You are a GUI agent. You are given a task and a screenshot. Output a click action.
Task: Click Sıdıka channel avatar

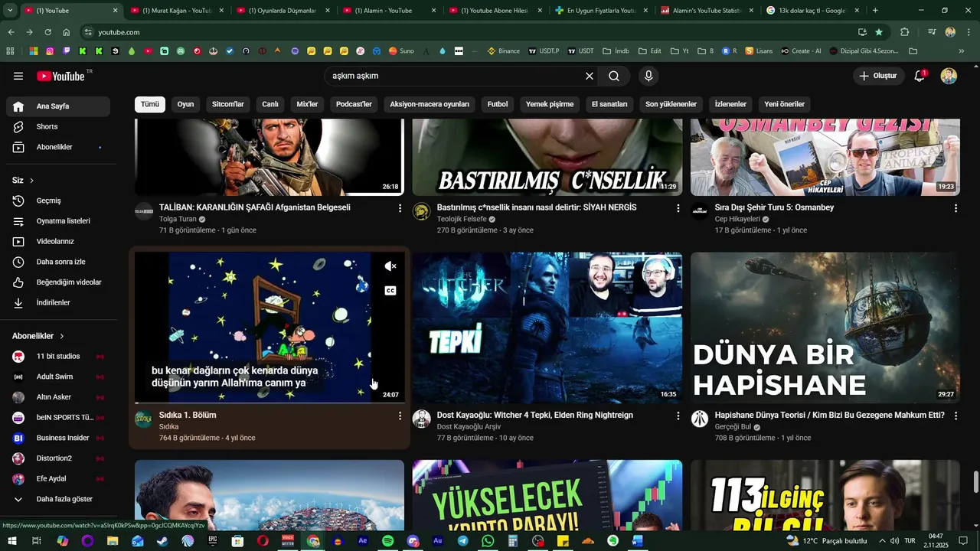pos(144,419)
